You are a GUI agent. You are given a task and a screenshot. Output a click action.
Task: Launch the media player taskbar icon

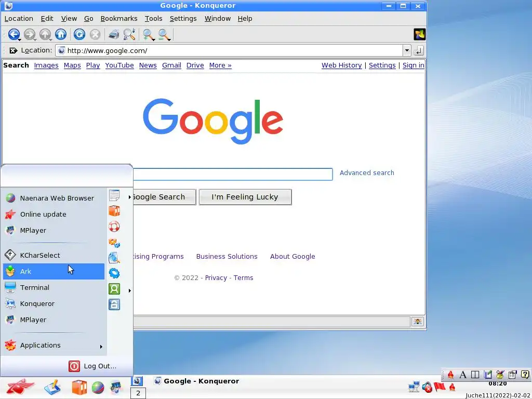click(x=116, y=387)
